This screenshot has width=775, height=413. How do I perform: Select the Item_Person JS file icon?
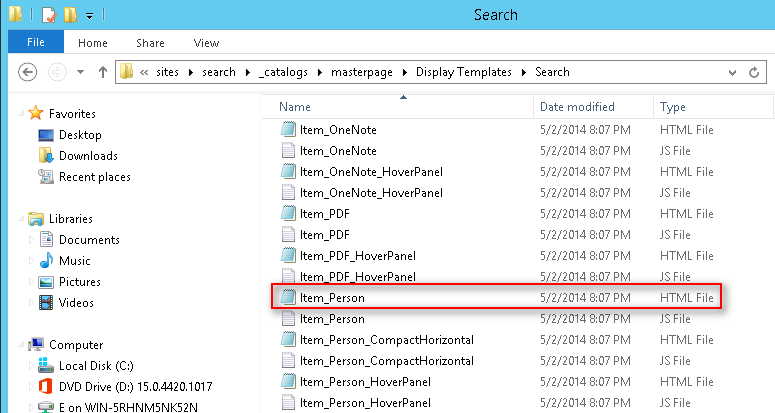click(x=288, y=319)
